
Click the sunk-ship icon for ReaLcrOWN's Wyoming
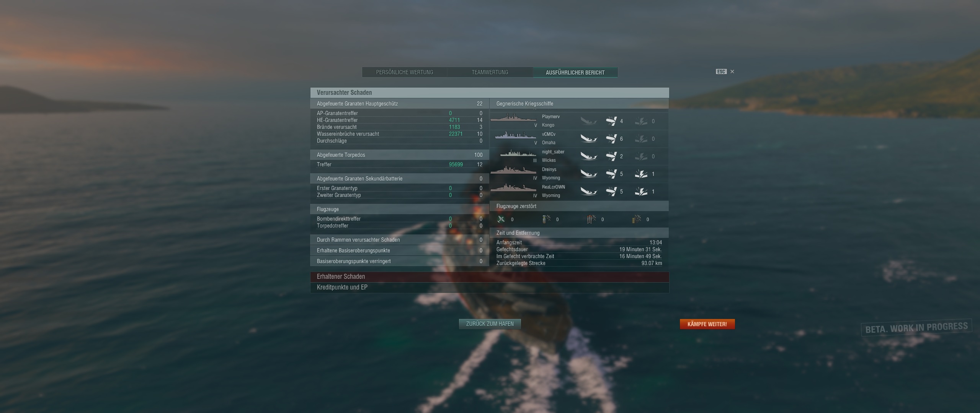coord(589,192)
